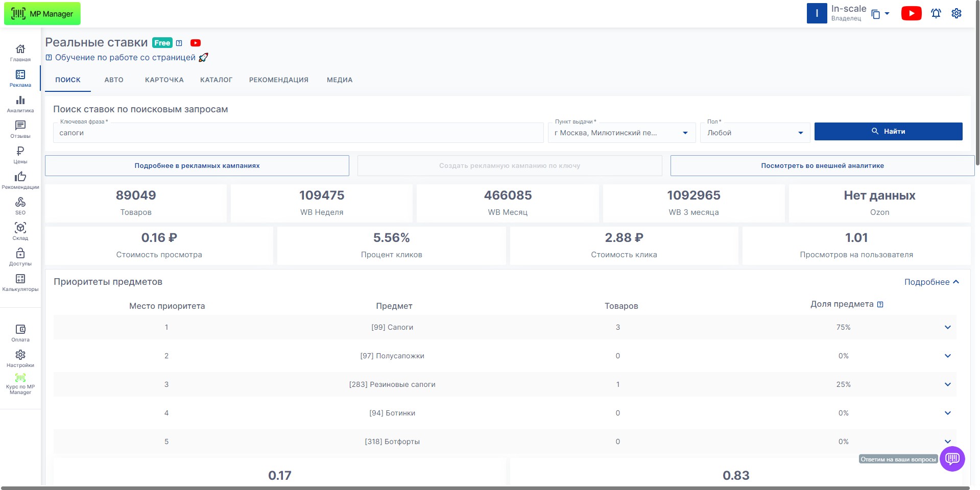Open the account switcher dropdown arrow
The width and height of the screenshot is (980, 490).
(887, 14)
